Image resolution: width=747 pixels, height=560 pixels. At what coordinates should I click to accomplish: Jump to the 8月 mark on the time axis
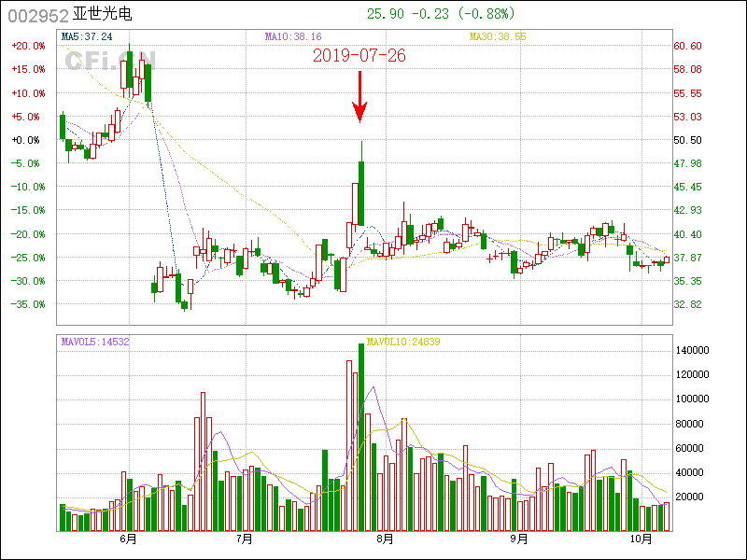coord(384,539)
